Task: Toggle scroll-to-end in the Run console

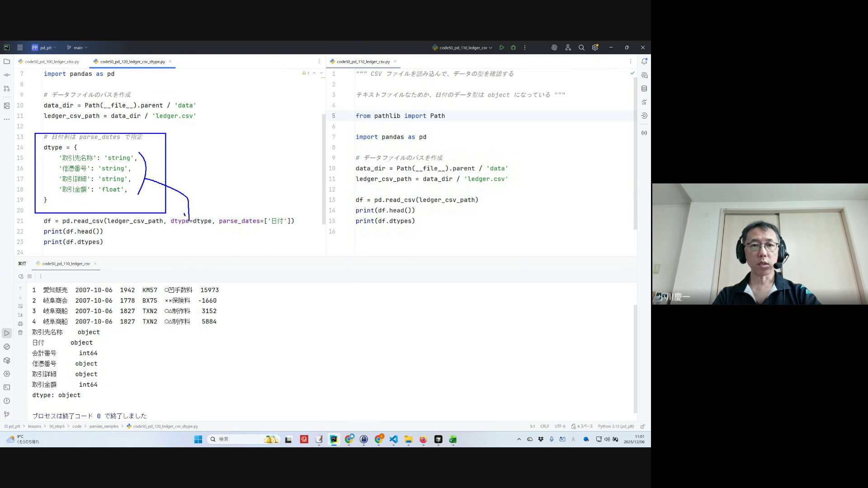Action: pyautogui.click(x=20, y=315)
